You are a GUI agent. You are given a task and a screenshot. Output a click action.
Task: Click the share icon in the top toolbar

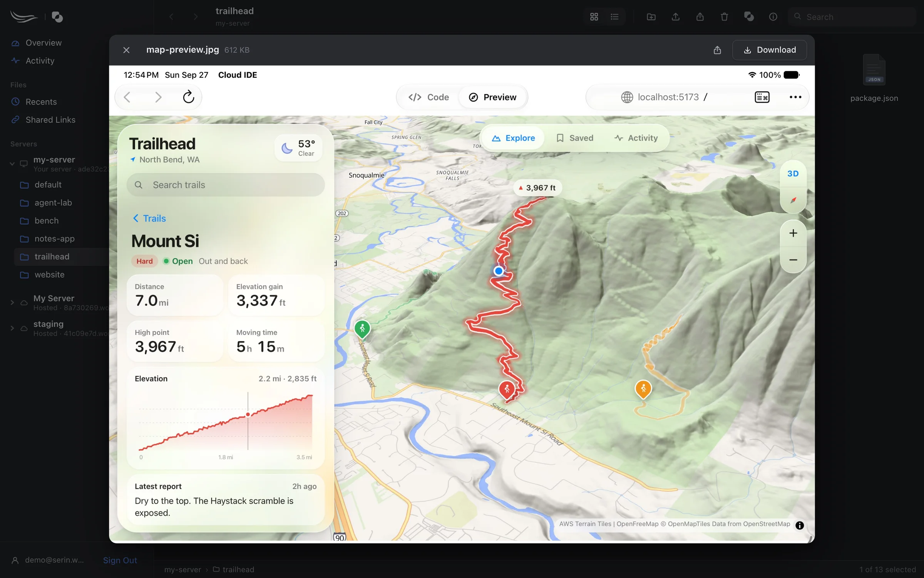click(x=700, y=17)
